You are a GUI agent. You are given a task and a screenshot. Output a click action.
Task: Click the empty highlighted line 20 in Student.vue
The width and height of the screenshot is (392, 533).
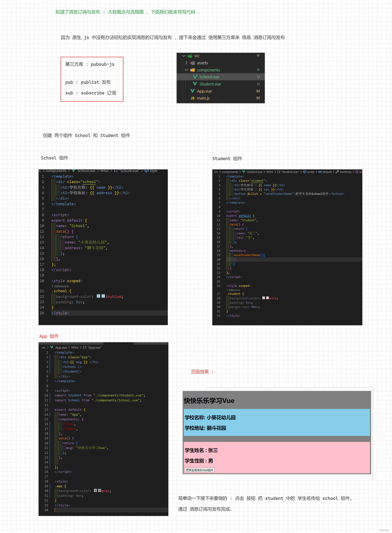(294, 260)
